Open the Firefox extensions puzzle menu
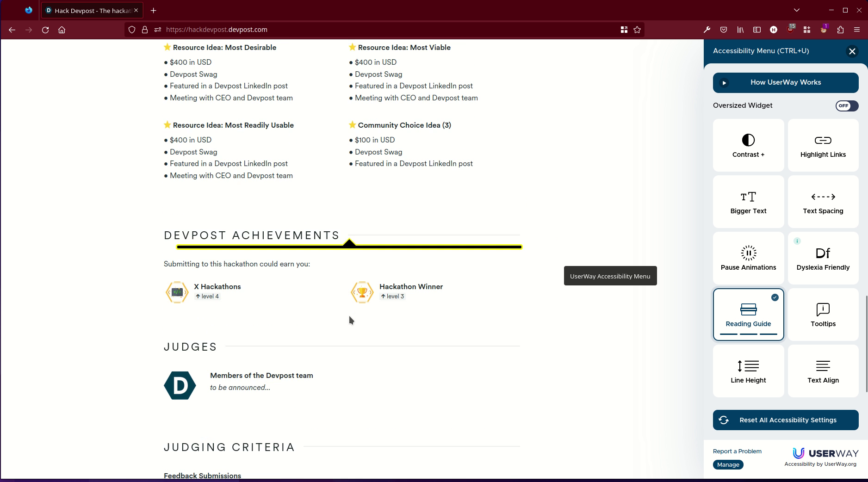The height and width of the screenshot is (482, 868). (x=840, y=30)
